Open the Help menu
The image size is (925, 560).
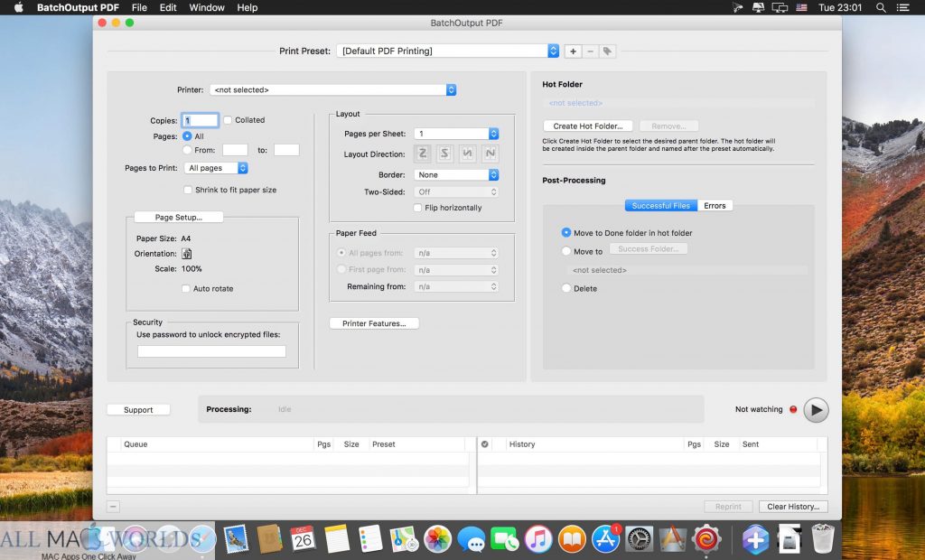pyautogui.click(x=248, y=7)
